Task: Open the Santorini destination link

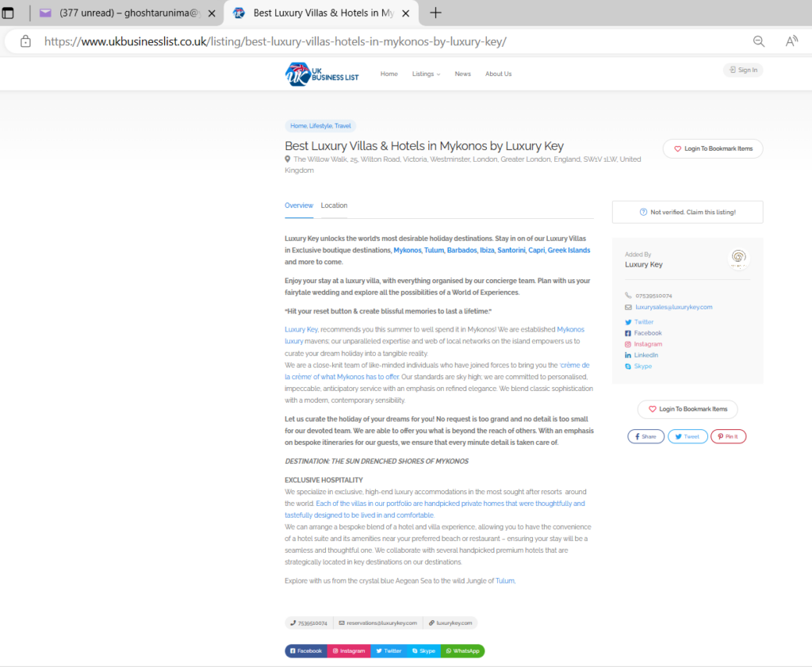Action: coord(511,250)
